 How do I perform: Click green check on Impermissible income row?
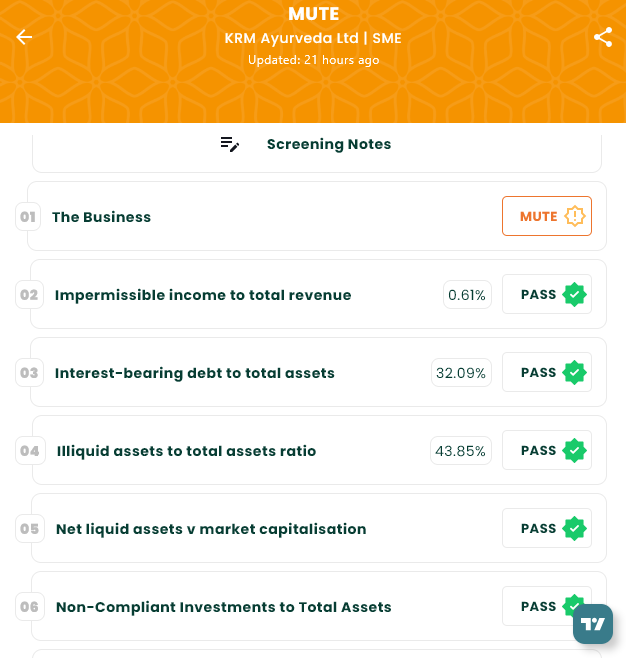tap(574, 295)
